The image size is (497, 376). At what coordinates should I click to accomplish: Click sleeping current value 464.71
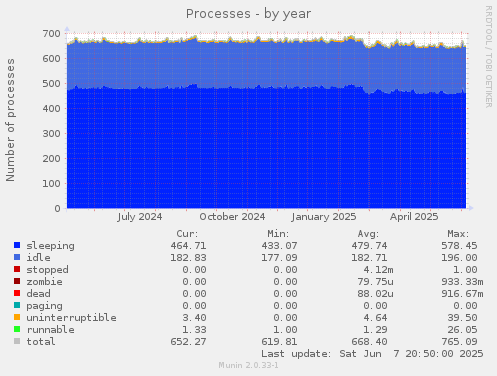pos(188,246)
